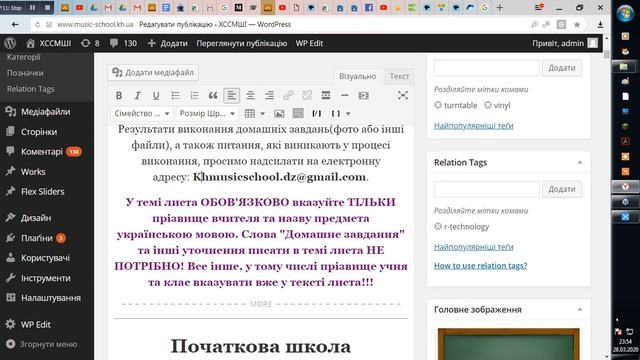Apply blockquote formatting
This screenshot has height=360, width=640.
pos(213,96)
